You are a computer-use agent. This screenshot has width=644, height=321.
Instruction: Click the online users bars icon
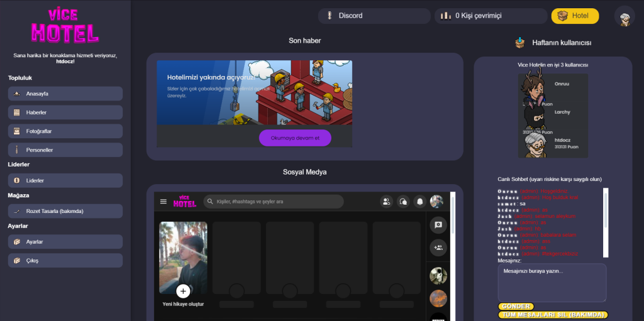tap(446, 16)
